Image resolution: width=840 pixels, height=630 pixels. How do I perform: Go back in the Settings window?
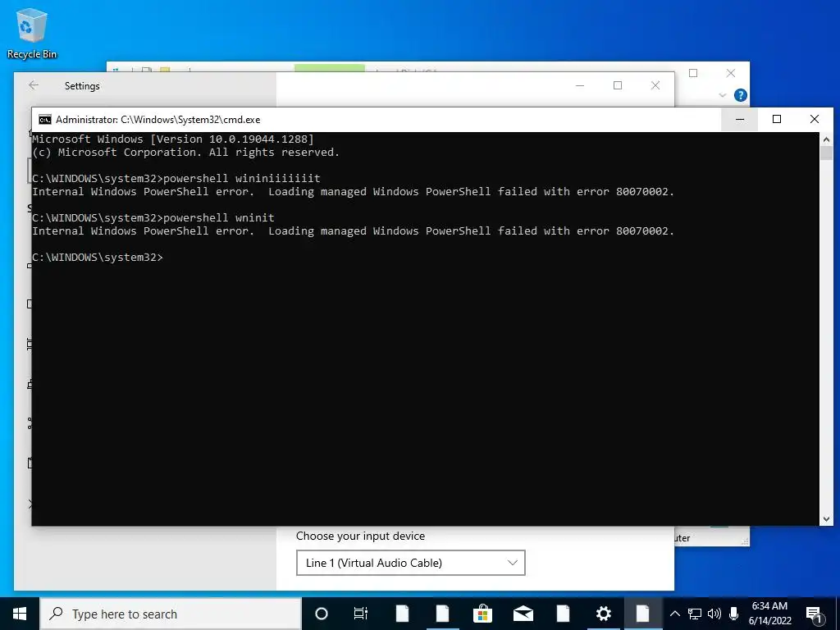pyautogui.click(x=34, y=85)
